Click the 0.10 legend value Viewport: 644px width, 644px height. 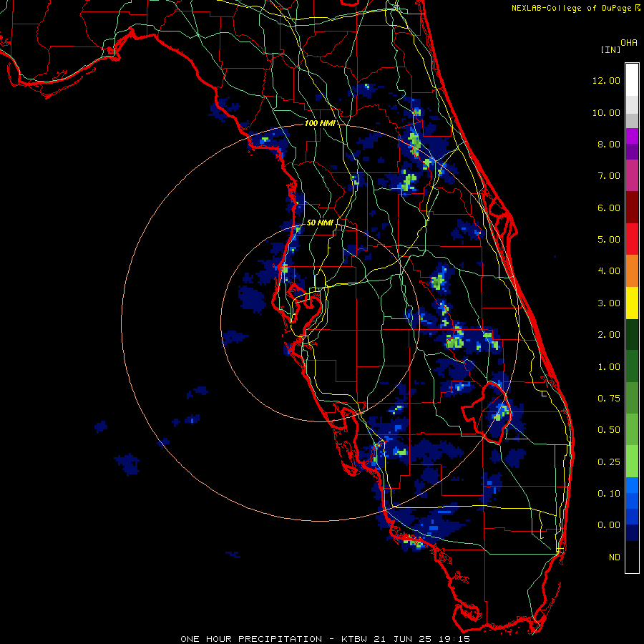(609, 494)
